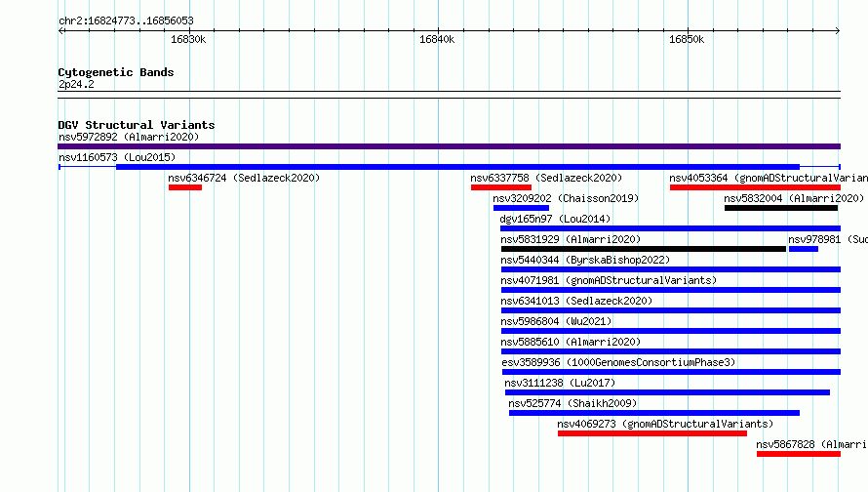
Task: Click blue bar under nsv5986804
Action: point(671,331)
